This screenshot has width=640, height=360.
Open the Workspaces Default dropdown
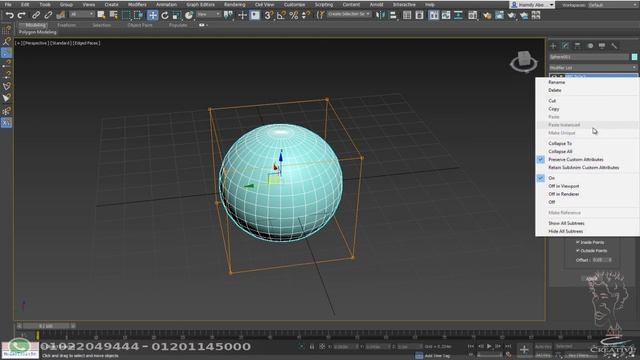tap(613, 5)
